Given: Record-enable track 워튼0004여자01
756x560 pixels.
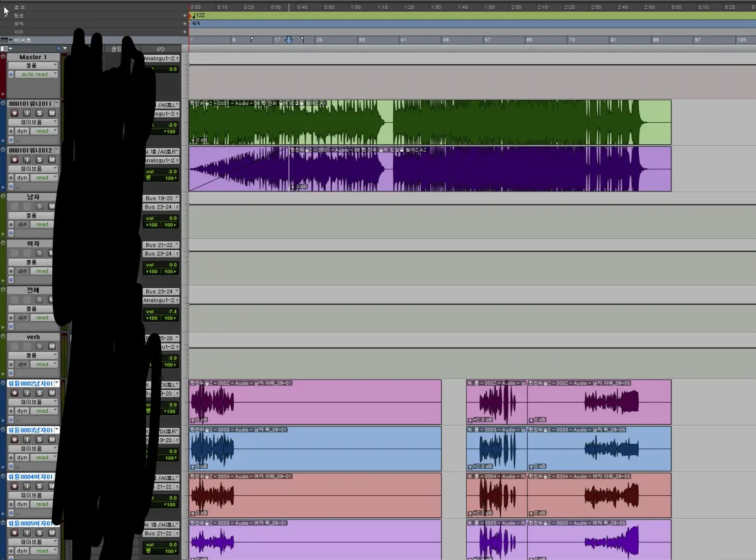Looking at the screenshot, I should 14,486.
